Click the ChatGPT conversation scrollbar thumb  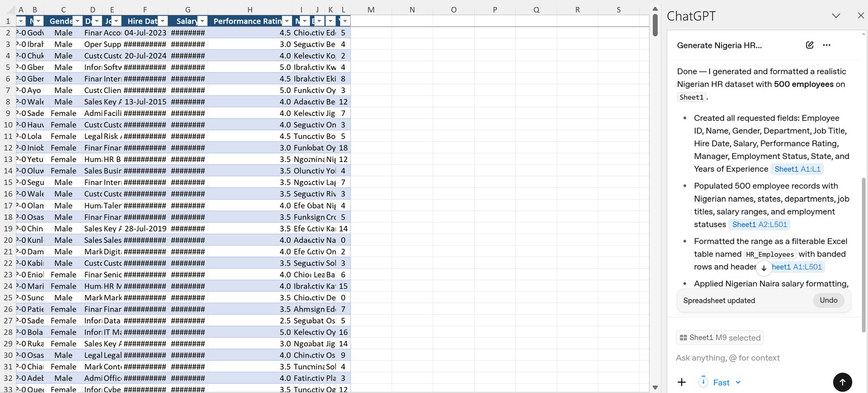864,255
